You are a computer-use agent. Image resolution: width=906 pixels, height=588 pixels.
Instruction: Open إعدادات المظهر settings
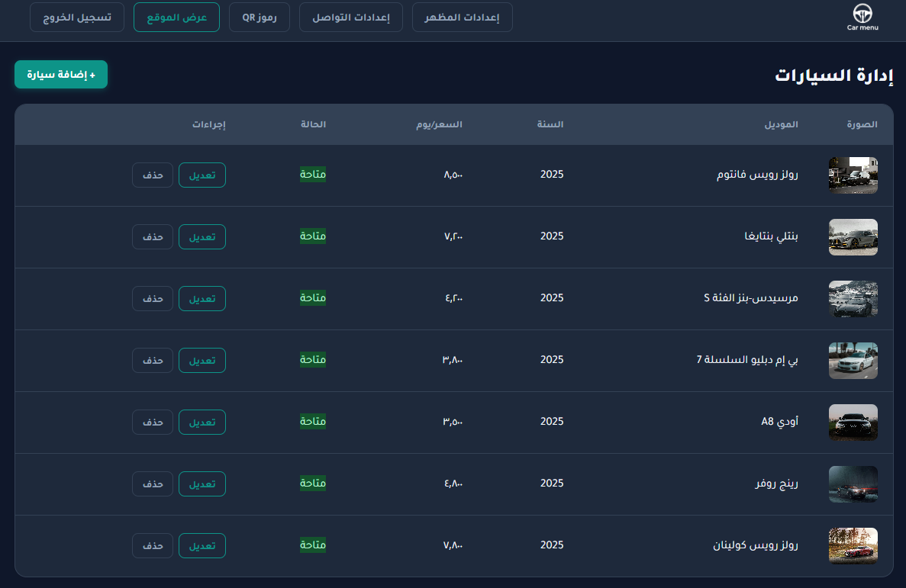(462, 17)
